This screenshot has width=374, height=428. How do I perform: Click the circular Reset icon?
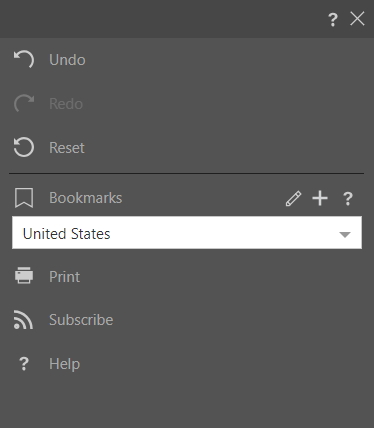point(24,147)
